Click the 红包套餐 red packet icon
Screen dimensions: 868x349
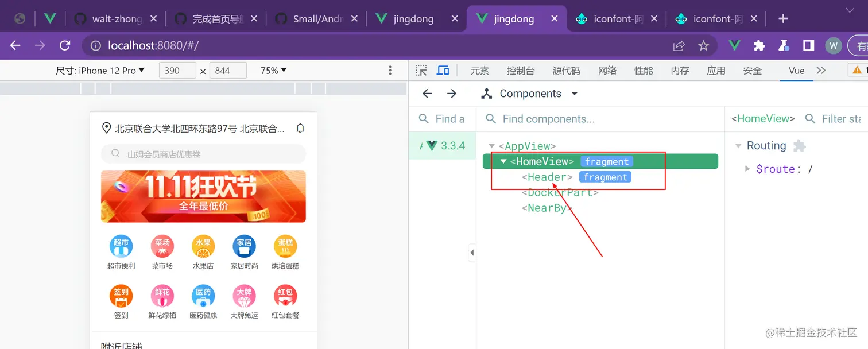(x=285, y=296)
